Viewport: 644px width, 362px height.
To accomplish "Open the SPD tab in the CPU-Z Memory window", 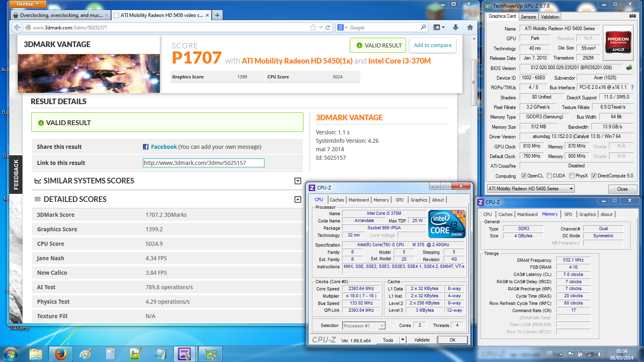I will 568,214.
